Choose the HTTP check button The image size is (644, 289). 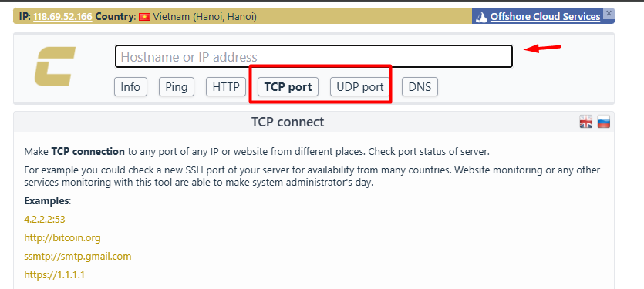[226, 87]
